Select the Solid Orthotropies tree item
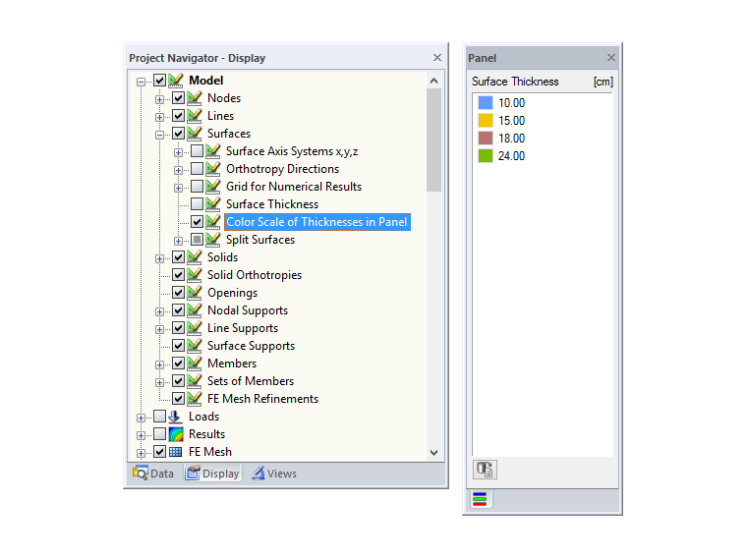Viewport: 747px width, 560px height. tap(255, 275)
